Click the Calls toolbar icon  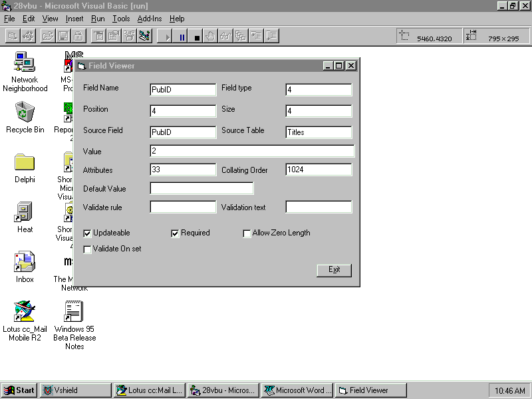[x=240, y=37]
